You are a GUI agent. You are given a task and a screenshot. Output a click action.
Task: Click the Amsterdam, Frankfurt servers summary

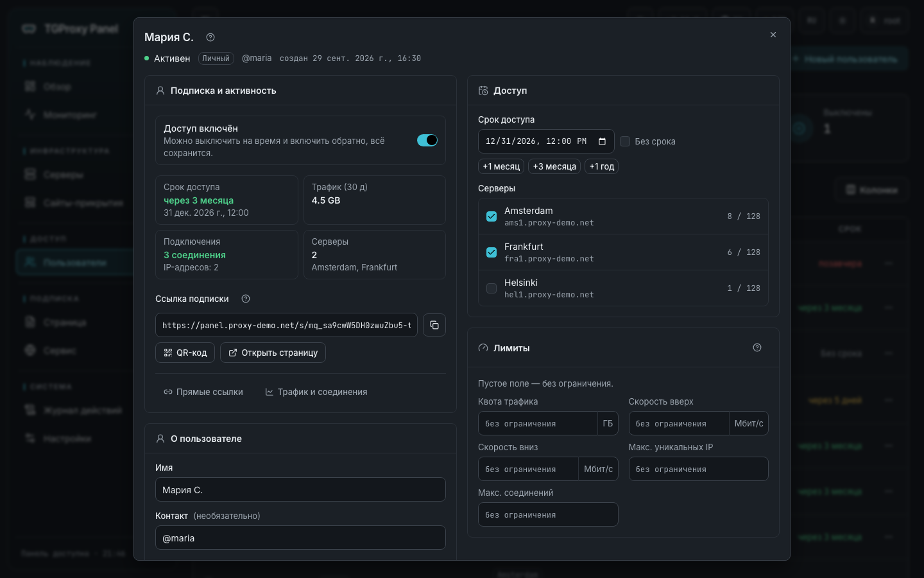pos(354,267)
